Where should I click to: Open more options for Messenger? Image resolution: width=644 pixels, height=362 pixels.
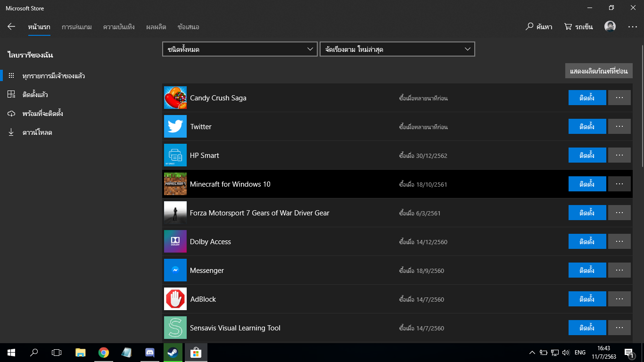(619, 270)
